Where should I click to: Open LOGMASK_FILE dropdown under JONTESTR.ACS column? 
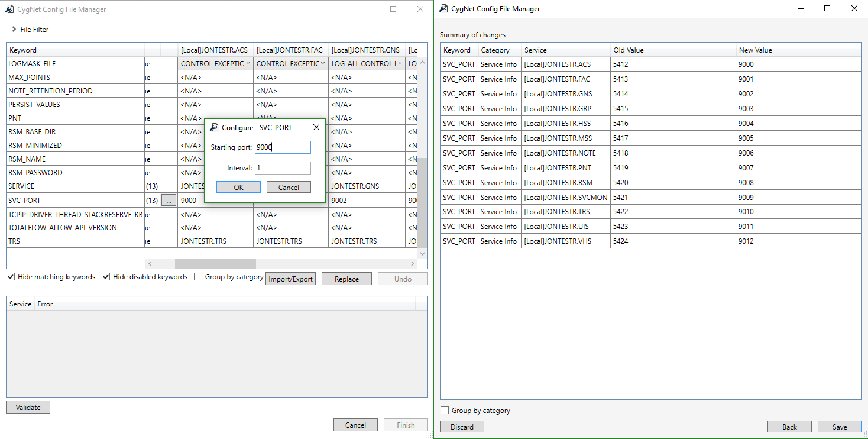[247, 63]
